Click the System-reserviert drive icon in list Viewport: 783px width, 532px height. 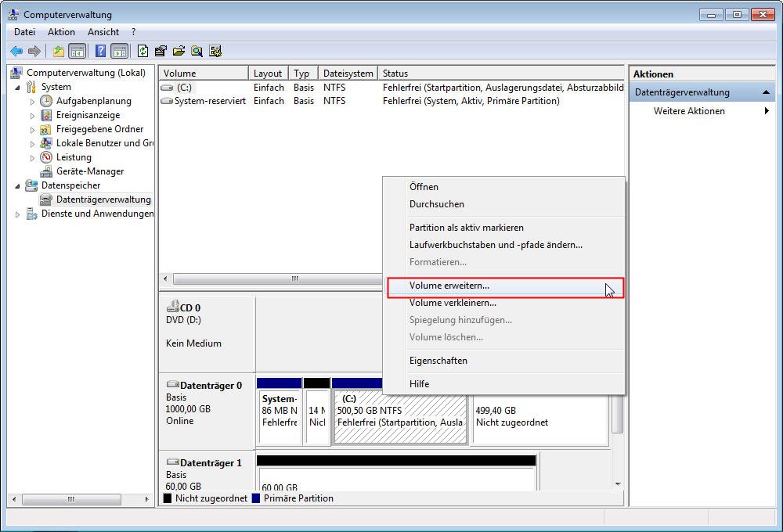pos(167,101)
